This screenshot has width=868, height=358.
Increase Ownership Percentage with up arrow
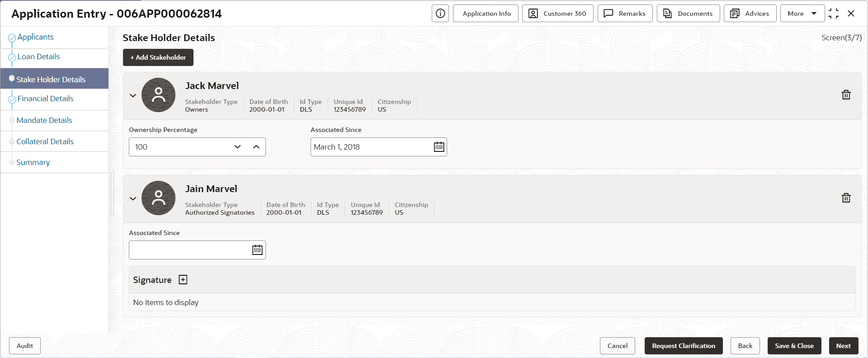click(256, 147)
